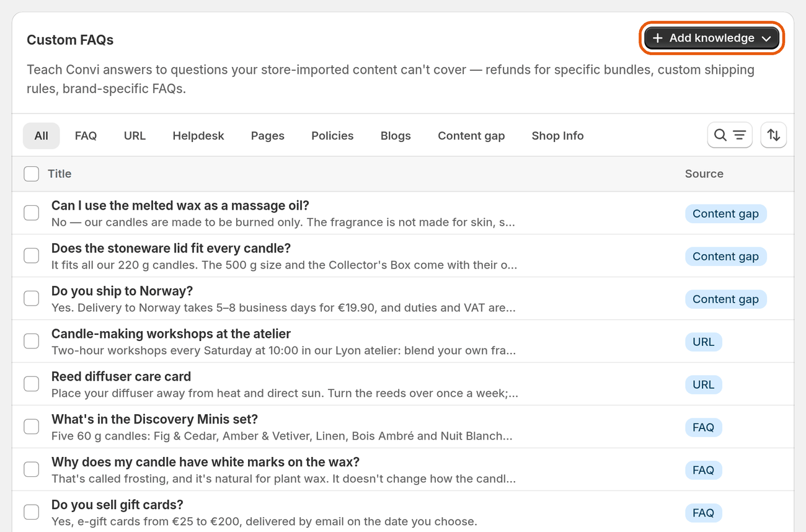The image size is (806, 532).
Task: Open "Can I use the melted wax as a massage oil?"
Action: (x=180, y=206)
